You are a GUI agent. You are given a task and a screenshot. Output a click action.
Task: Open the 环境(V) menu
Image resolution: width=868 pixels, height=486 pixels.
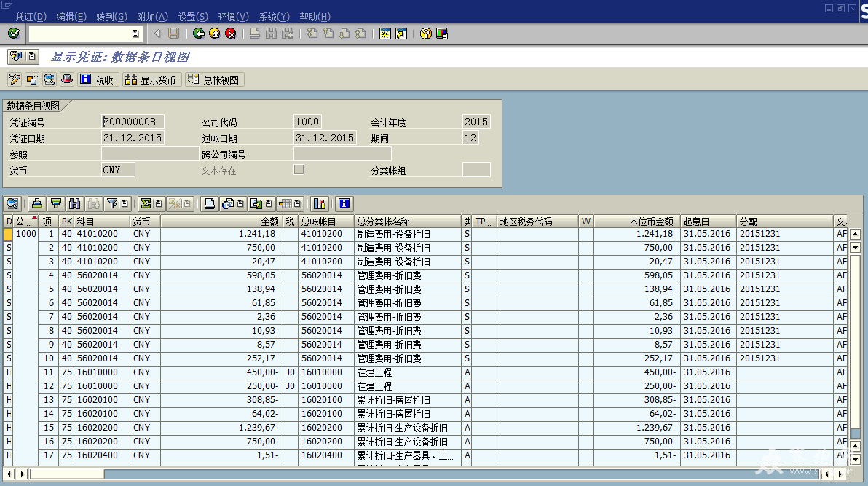coord(234,17)
